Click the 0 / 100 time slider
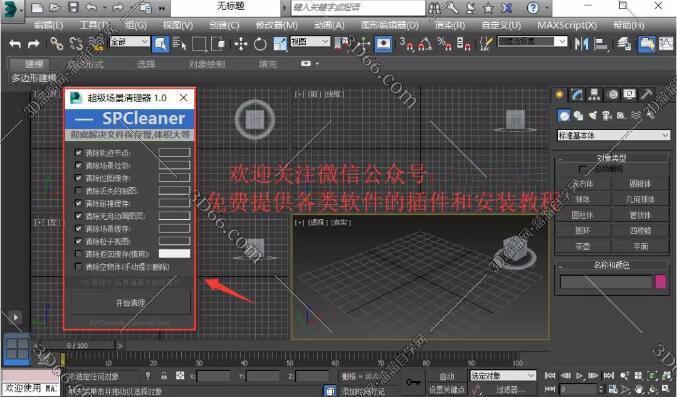The height and width of the screenshot is (397, 677). click(x=77, y=346)
